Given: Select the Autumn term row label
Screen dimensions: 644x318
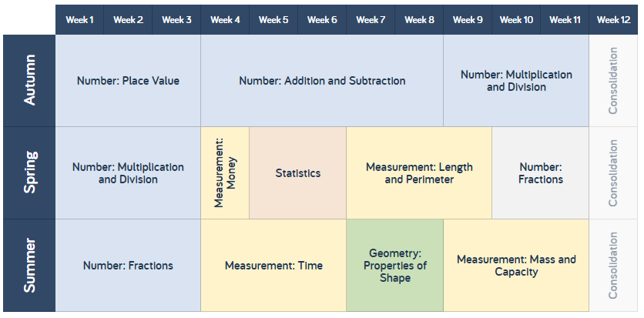Looking at the screenshot, I should point(29,80).
